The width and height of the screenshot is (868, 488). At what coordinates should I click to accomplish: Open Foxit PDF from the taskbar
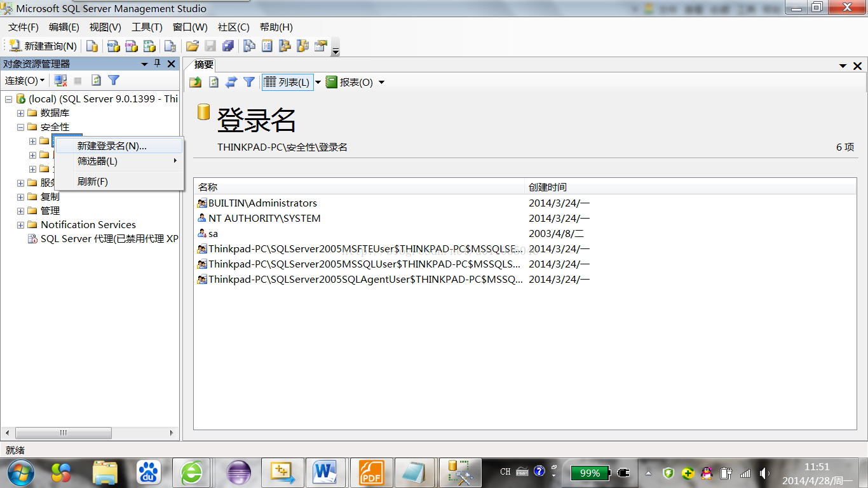tap(371, 473)
